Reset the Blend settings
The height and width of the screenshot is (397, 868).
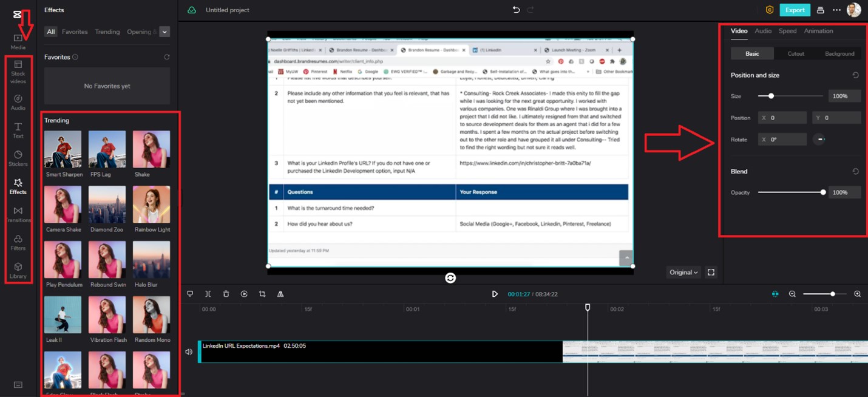[x=855, y=171]
